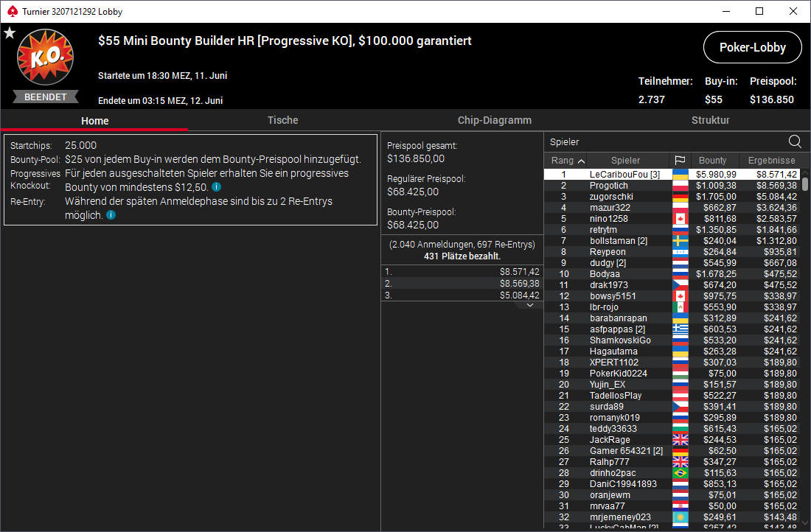
Task: Open the player search magnifier icon
Action: point(795,141)
